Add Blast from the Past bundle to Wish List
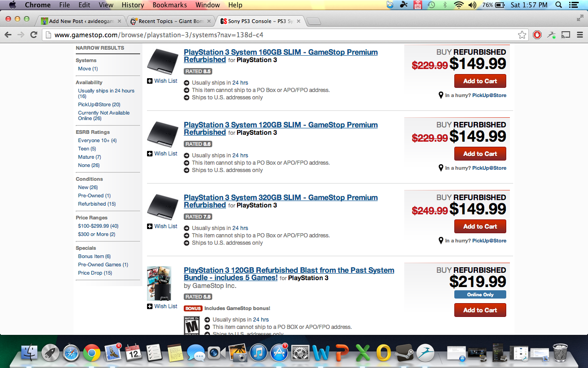588x368 pixels. tap(162, 306)
